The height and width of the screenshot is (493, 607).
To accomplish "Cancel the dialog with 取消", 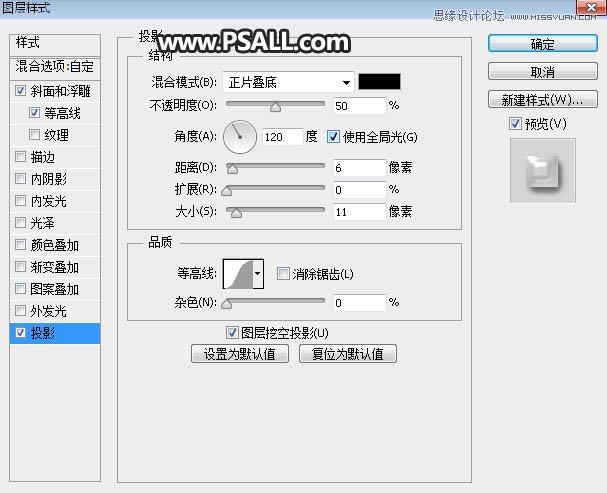I will coord(543,72).
